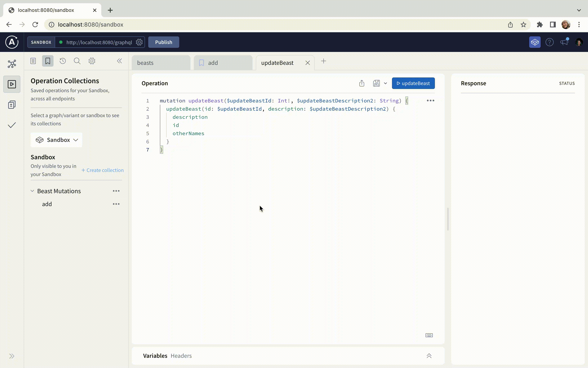Viewport: 588px width, 368px height.
Task: Select the Operation Collections bookmark icon
Action: tap(48, 61)
